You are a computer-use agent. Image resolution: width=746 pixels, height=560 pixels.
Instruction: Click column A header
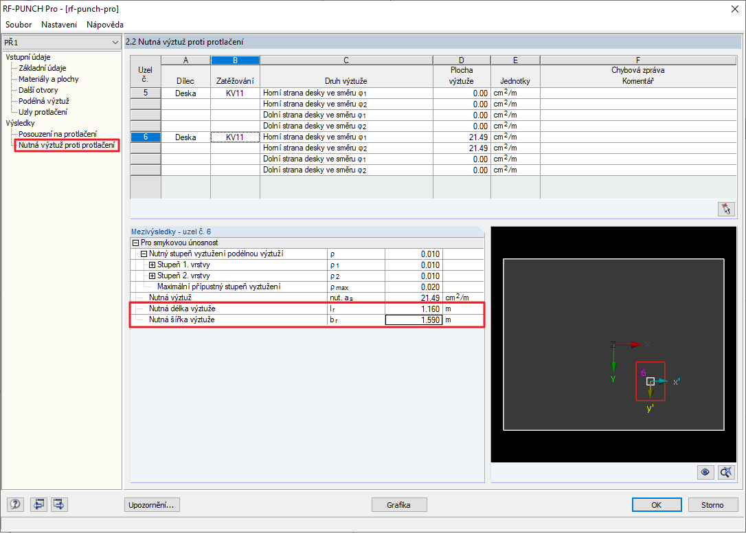[186, 60]
